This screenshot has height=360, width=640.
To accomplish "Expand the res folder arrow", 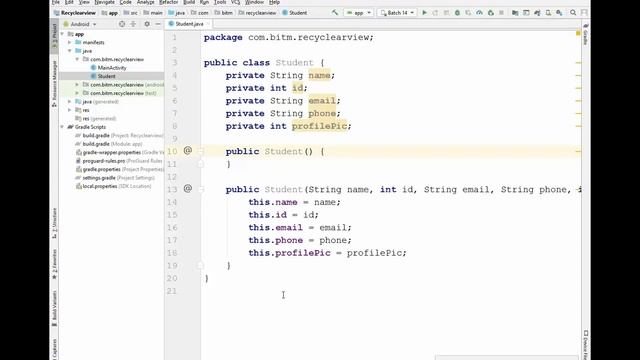I will (x=70, y=110).
